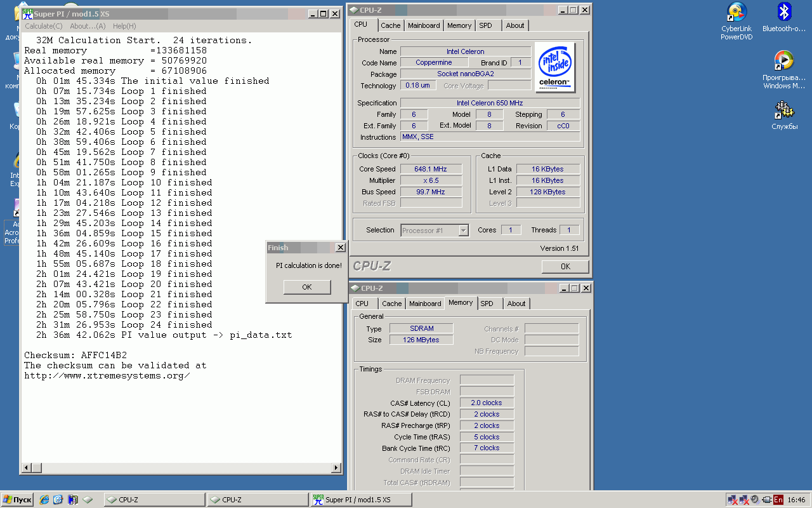The image size is (812, 508).
Task: Expand the Selection 'Processor #1' dropdown
Action: [463, 231]
